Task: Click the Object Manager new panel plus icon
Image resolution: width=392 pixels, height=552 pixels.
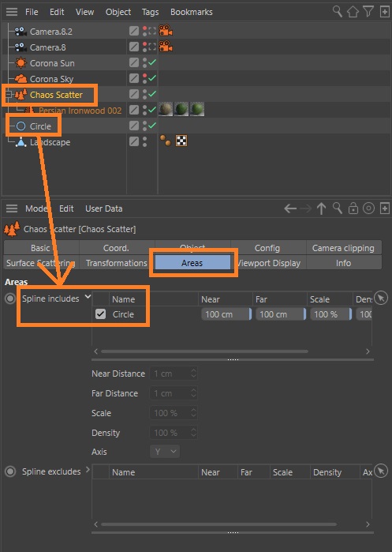Action: pyautogui.click(x=385, y=12)
